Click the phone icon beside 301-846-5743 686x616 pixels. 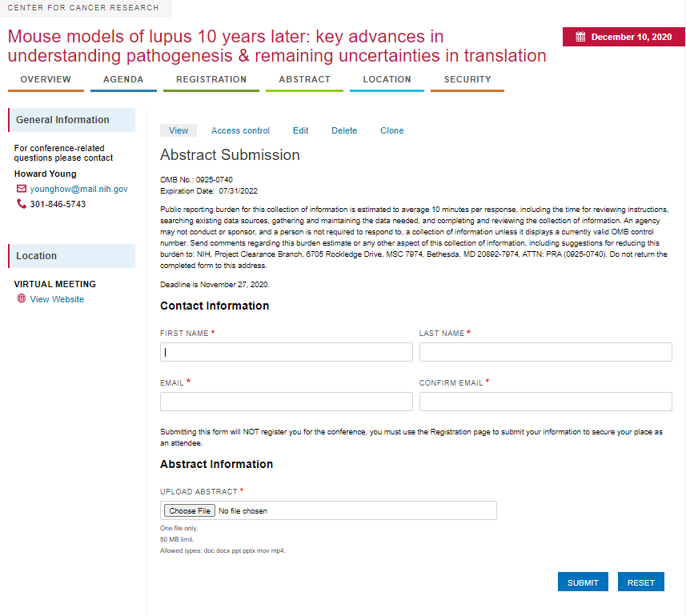pos(22,204)
